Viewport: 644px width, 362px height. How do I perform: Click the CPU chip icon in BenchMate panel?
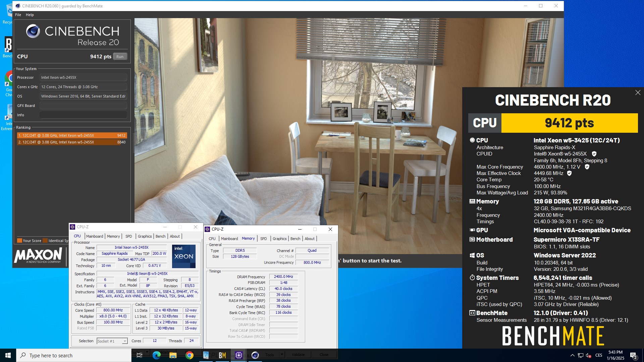click(x=472, y=140)
